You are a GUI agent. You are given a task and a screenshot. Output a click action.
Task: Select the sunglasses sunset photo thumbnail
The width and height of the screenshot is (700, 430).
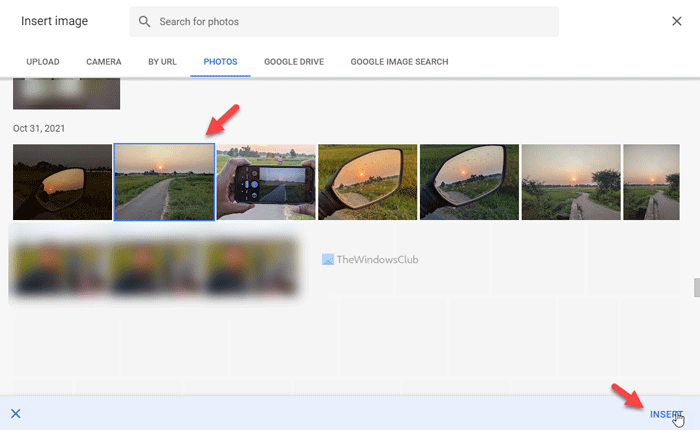[x=62, y=182]
